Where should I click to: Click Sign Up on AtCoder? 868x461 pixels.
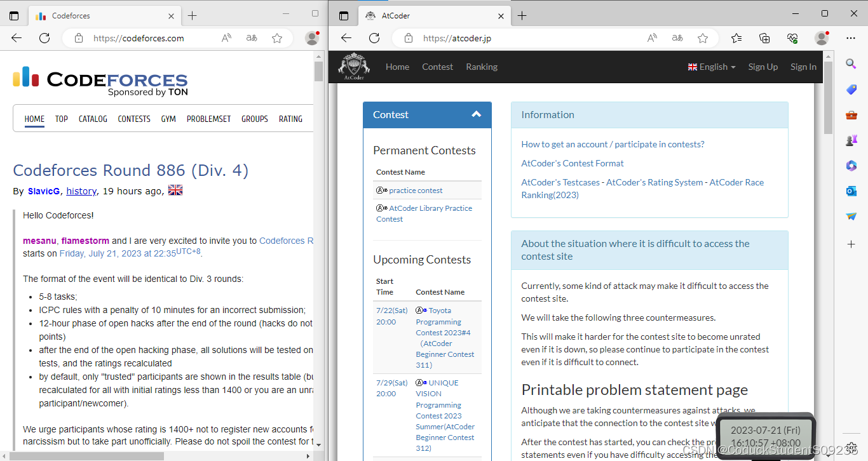(763, 67)
